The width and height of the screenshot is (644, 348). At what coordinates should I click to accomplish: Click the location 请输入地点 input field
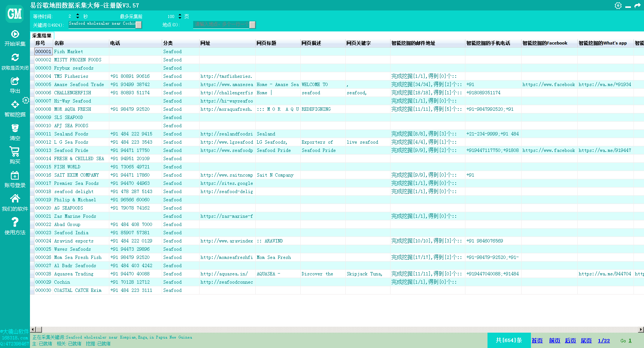point(221,25)
